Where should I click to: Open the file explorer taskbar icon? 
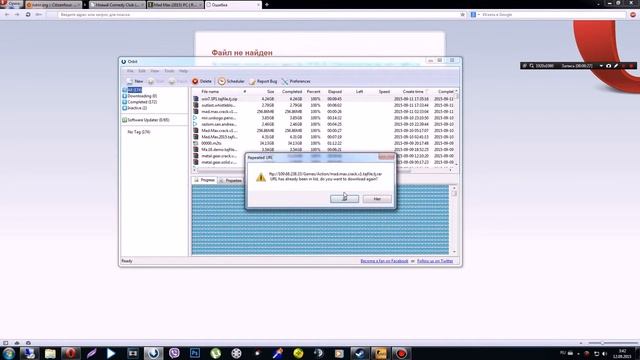coord(50,353)
